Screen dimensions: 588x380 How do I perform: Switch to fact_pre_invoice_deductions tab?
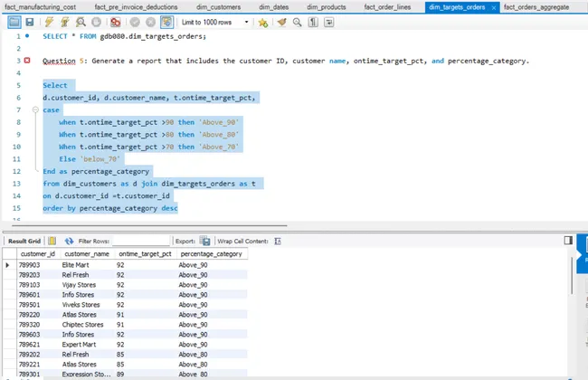tap(136, 6)
